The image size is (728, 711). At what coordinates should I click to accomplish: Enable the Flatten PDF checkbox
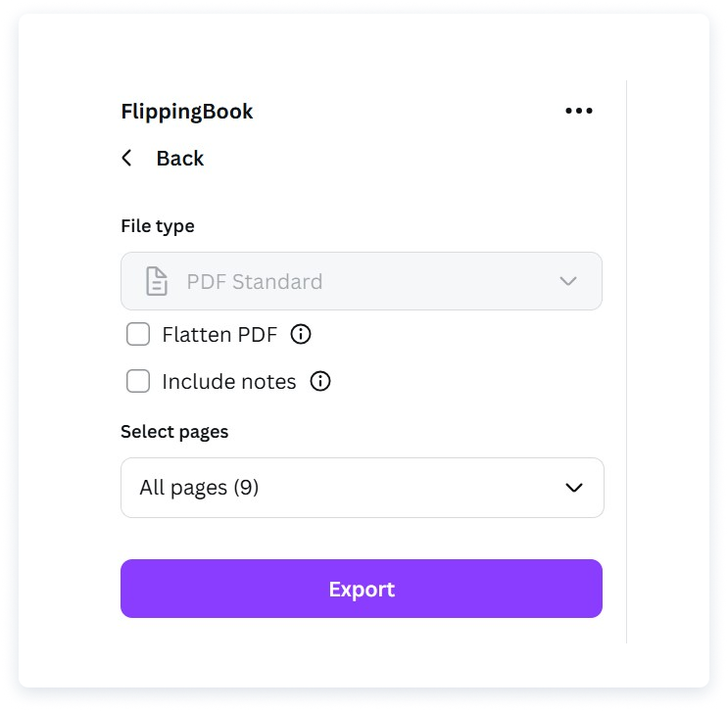tap(138, 334)
